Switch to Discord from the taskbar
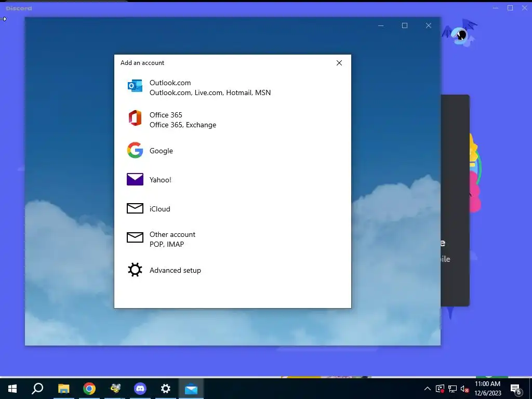This screenshot has height=399, width=532. [140, 389]
